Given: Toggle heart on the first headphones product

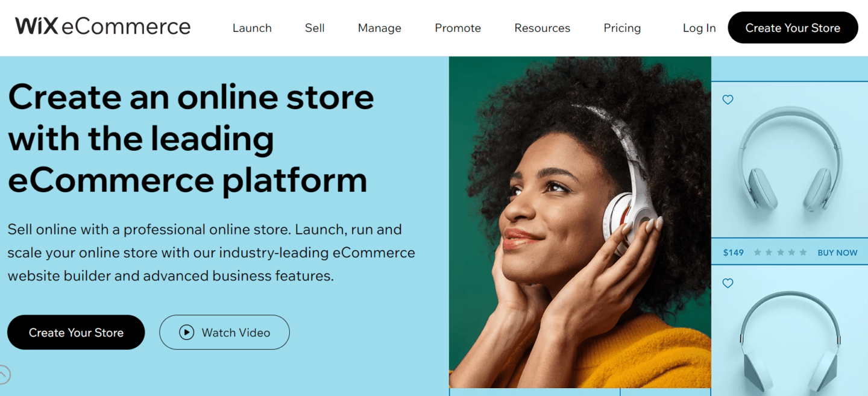Looking at the screenshot, I should (728, 99).
